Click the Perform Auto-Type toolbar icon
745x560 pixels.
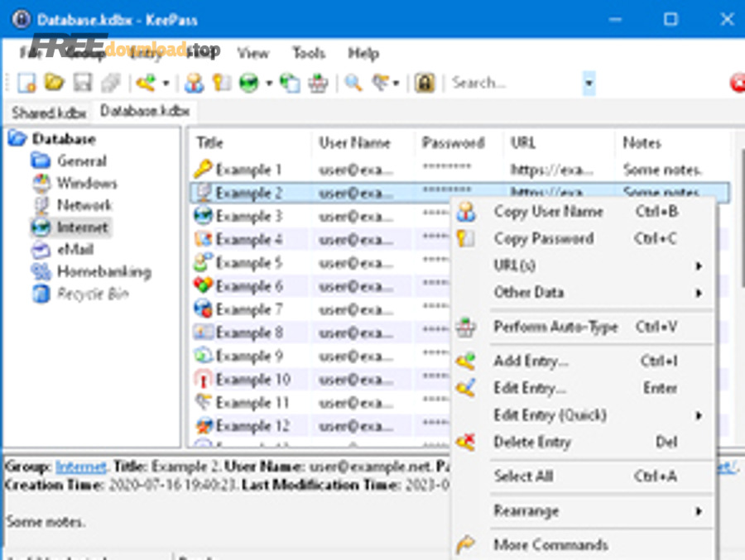click(x=318, y=83)
